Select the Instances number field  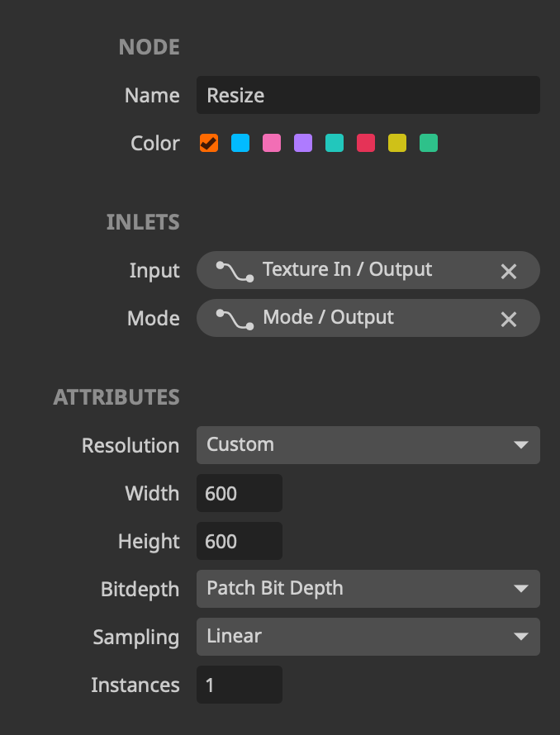[x=240, y=685]
